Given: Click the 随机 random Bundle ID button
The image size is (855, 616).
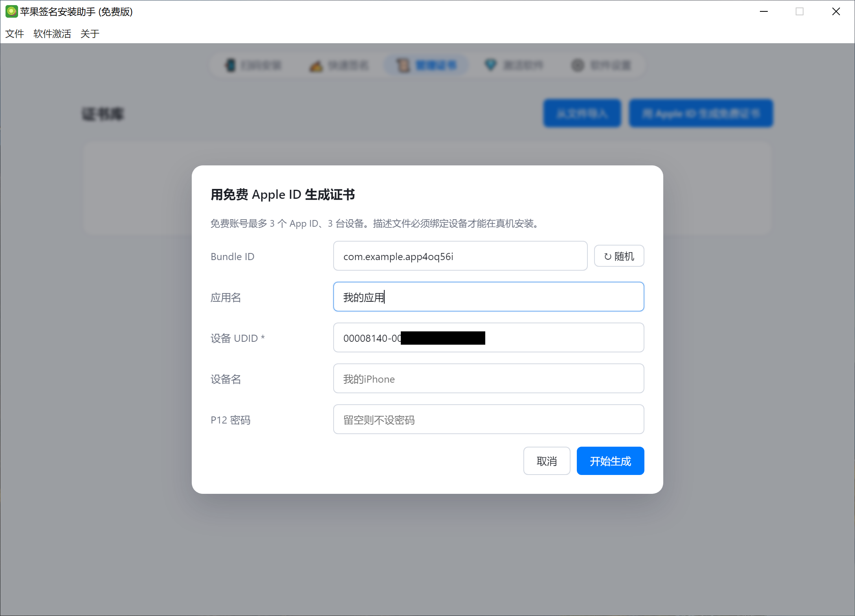Looking at the screenshot, I should point(619,256).
